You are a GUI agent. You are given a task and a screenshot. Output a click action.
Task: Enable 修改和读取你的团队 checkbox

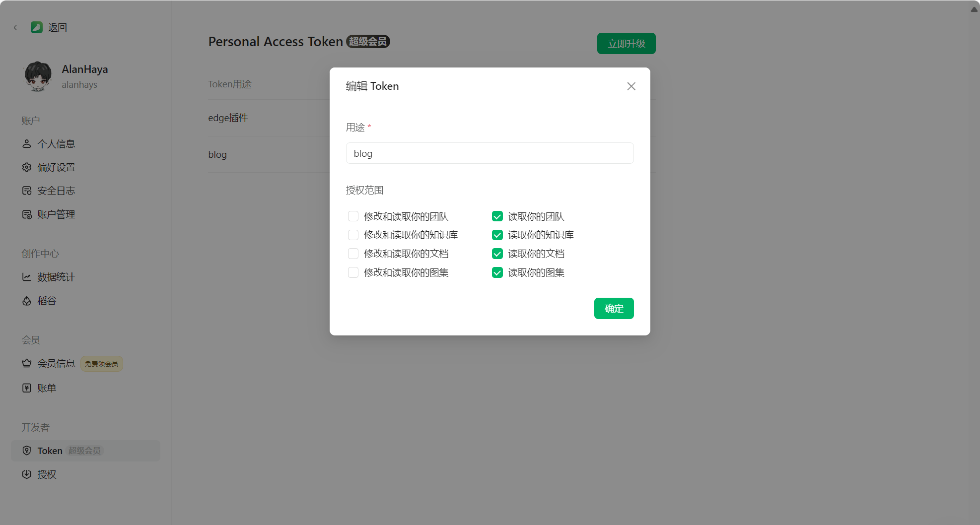353,216
